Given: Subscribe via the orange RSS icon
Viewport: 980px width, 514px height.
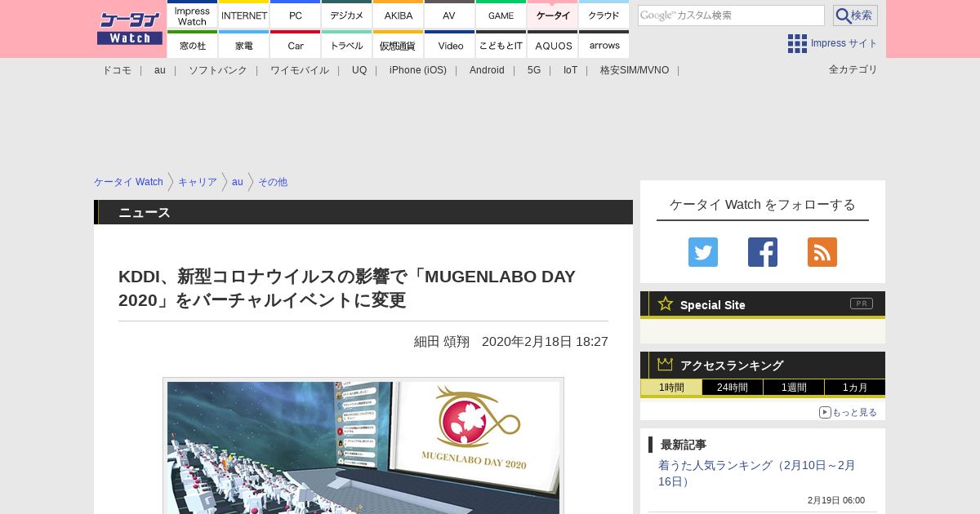Looking at the screenshot, I should (x=822, y=252).
